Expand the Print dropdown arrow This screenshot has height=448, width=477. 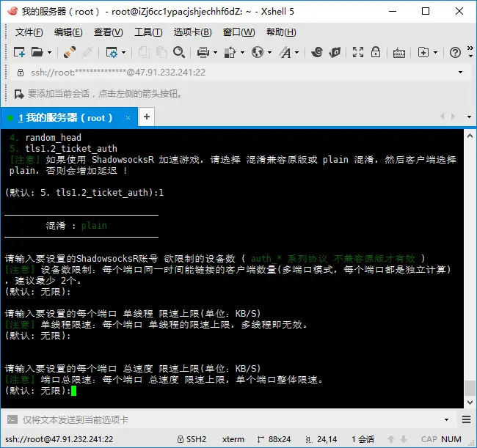(215, 53)
